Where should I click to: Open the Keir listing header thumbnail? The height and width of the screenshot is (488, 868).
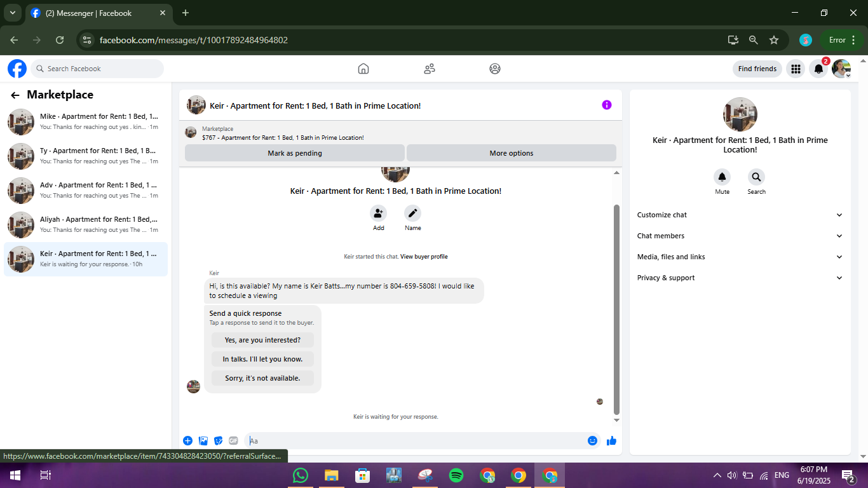(196, 105)
